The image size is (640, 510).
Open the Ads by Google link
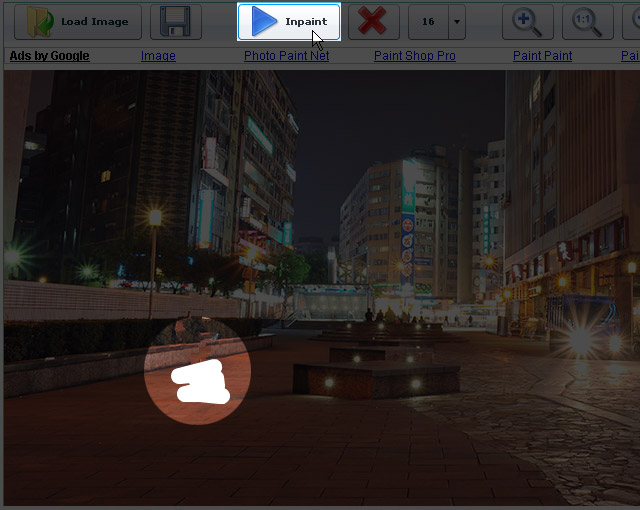(49, 56)
